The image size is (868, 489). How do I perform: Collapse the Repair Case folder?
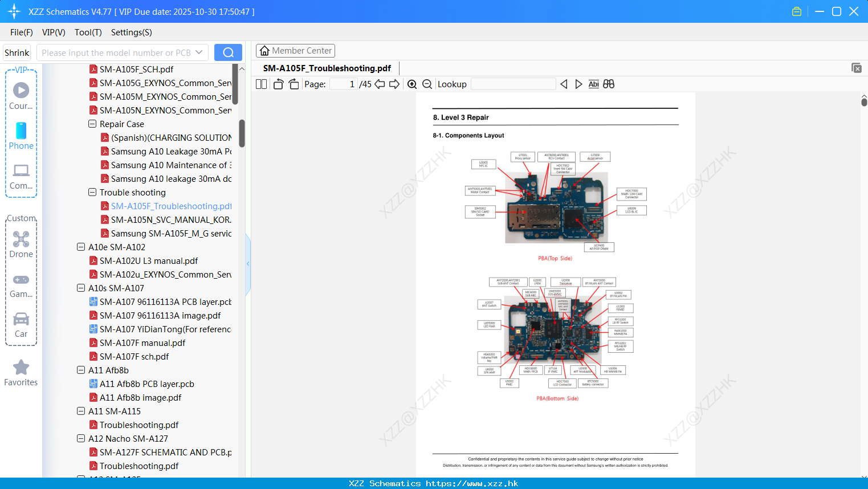[x=92, y=124]
